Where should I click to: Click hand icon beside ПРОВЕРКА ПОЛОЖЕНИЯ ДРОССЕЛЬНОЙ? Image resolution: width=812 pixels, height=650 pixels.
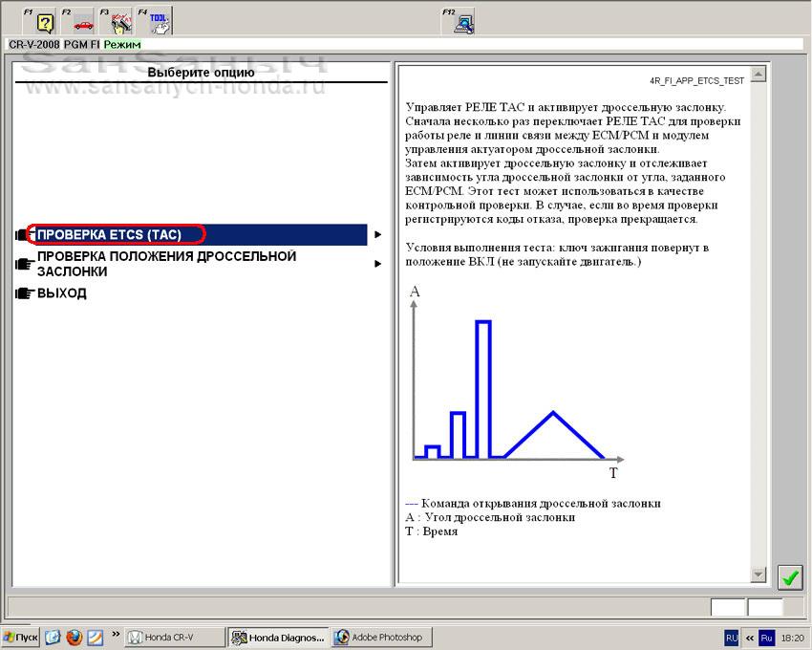(24, 265)
